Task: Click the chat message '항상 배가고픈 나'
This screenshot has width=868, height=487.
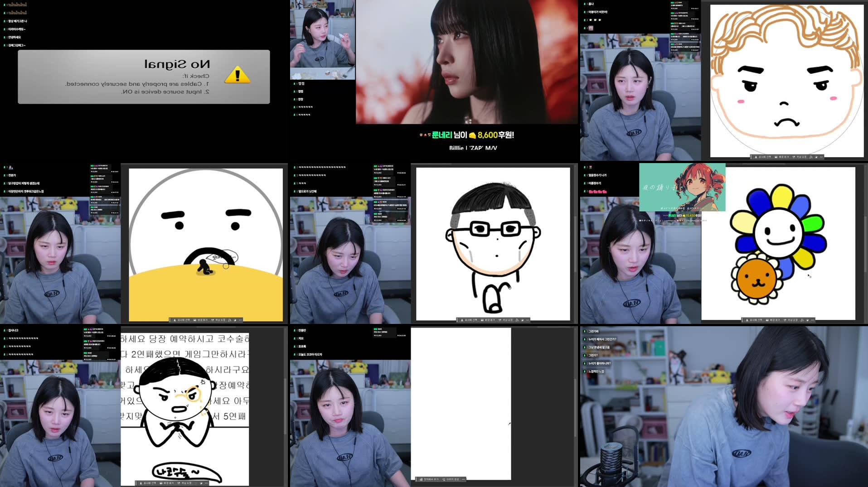Action: pos(18,21)
